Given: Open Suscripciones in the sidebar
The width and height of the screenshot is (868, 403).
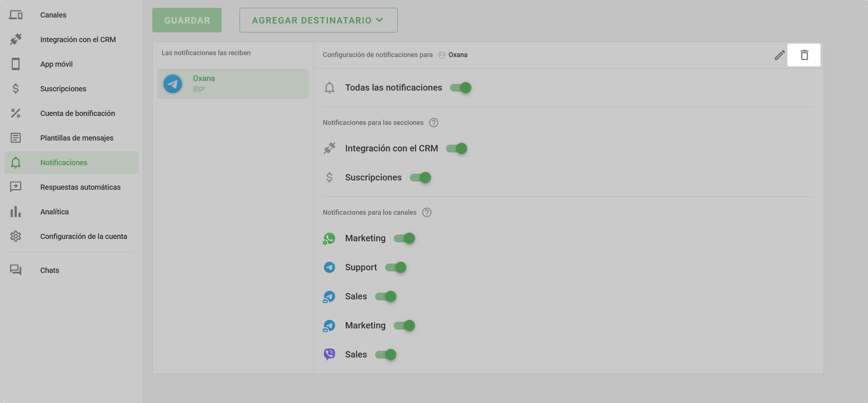Looking at the screenshot, I should coord(71,89).
